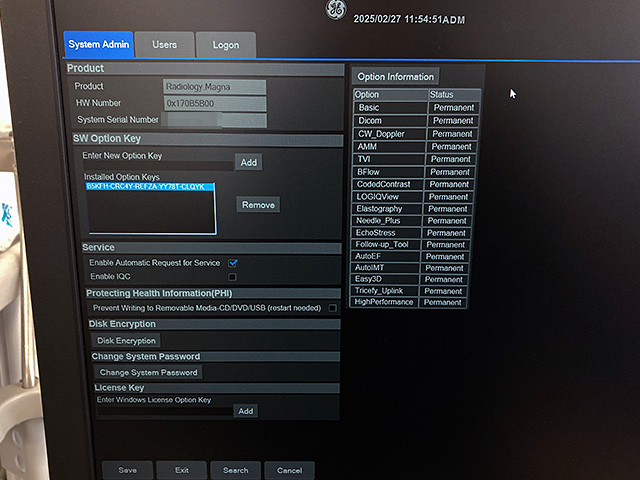
Task: Click the date and time display
Action: pyautogui.click(x=409, y=19)
